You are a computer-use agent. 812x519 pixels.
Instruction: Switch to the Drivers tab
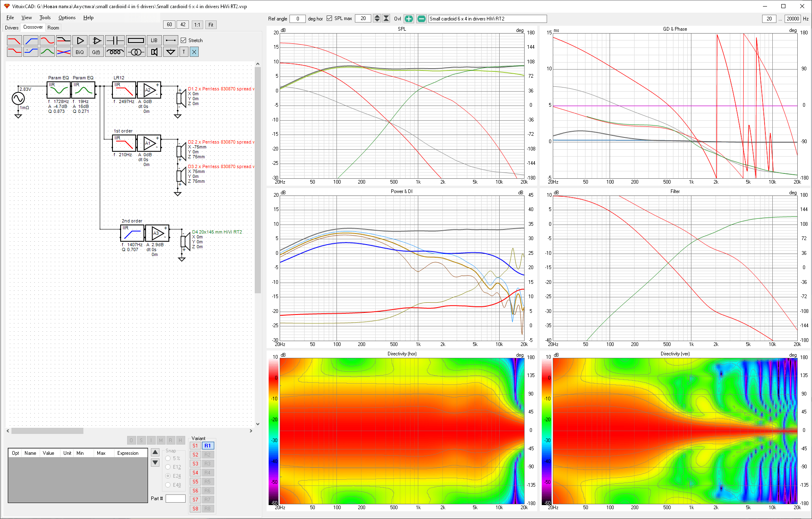(11, 28)
